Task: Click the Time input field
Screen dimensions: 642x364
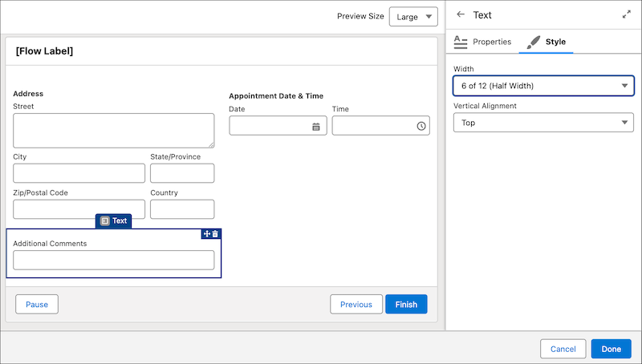Action: coord(380,126)
